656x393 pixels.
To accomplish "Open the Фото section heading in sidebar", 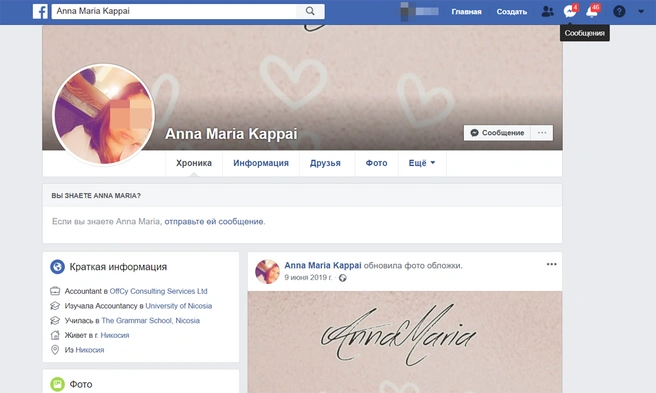I will click(81, 384).
